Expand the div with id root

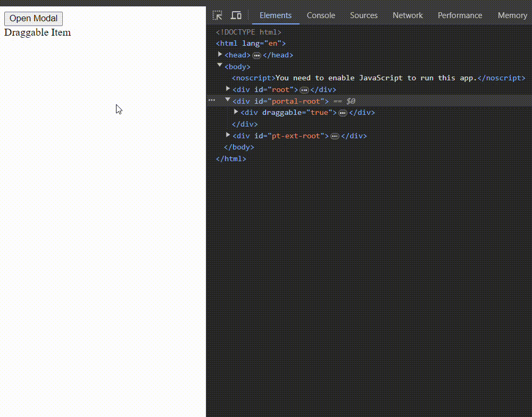pos(228,89)
